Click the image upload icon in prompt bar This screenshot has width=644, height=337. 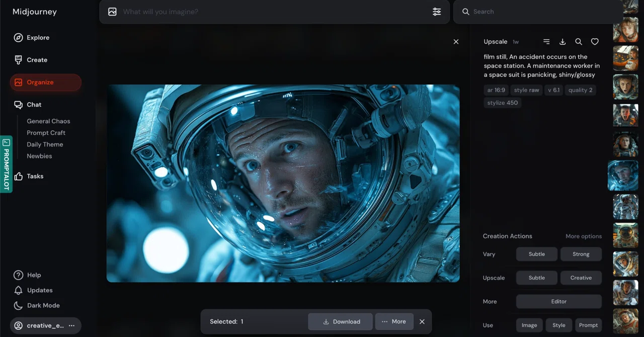(x=112, y=12)
